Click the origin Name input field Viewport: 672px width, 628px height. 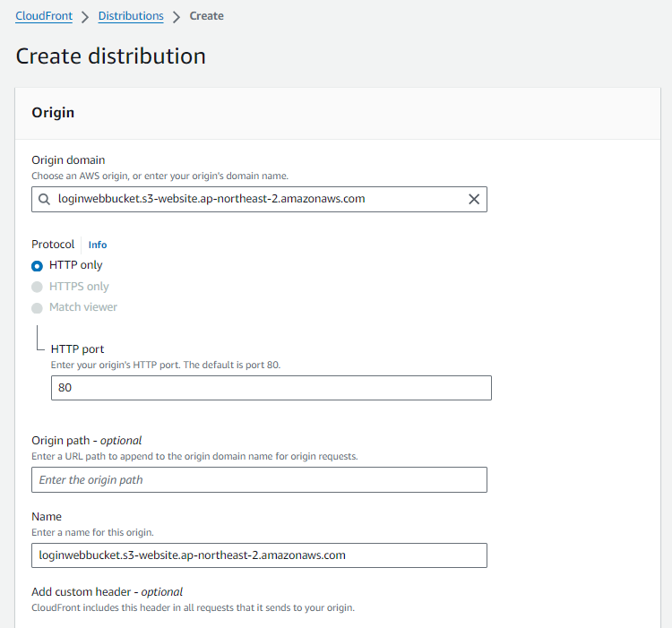tap(259, 555)
